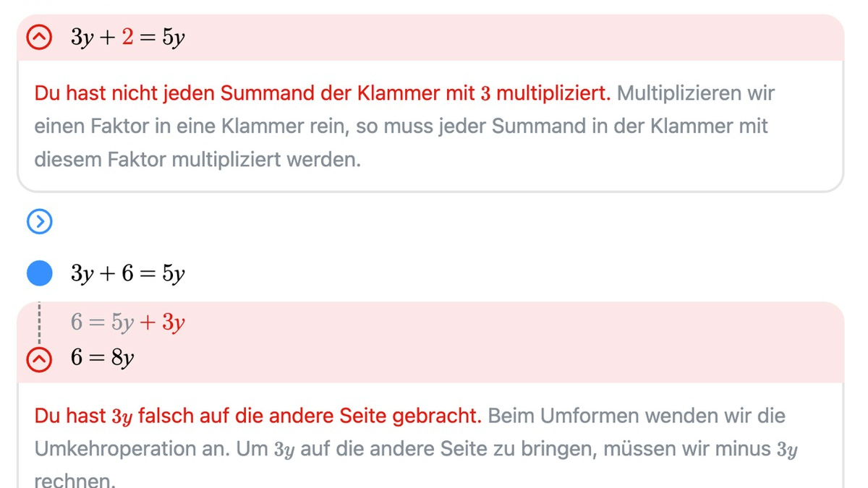Image resolution: width=868 pixels, height=488 pixels.
Task: Click the red 3y in the intermediate step
Action: (x=173, y=322)
